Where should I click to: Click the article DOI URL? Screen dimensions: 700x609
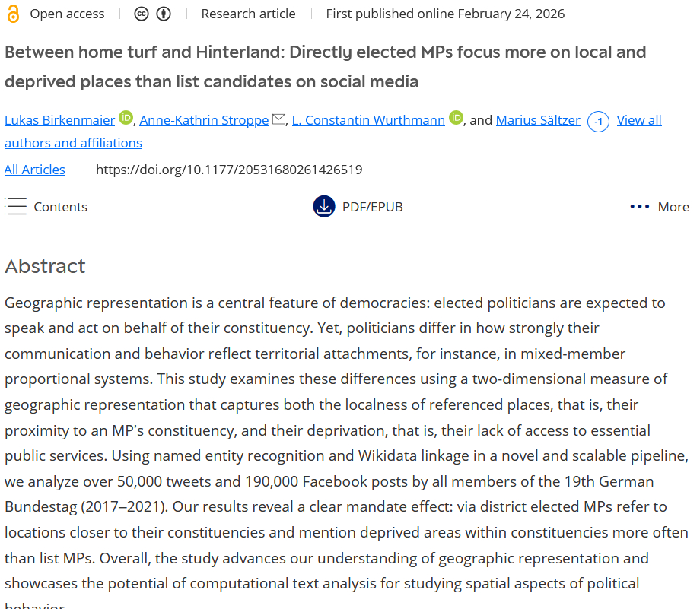coord(228,170)
